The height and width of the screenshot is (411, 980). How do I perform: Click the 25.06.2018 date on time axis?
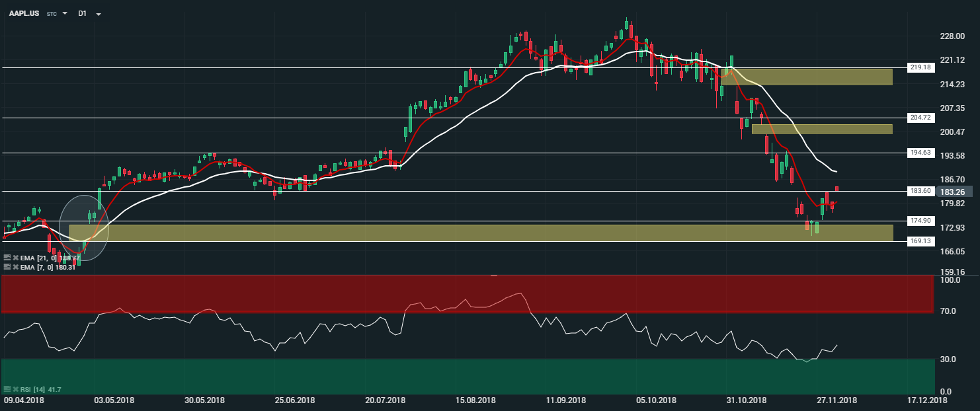coord(295,400)
